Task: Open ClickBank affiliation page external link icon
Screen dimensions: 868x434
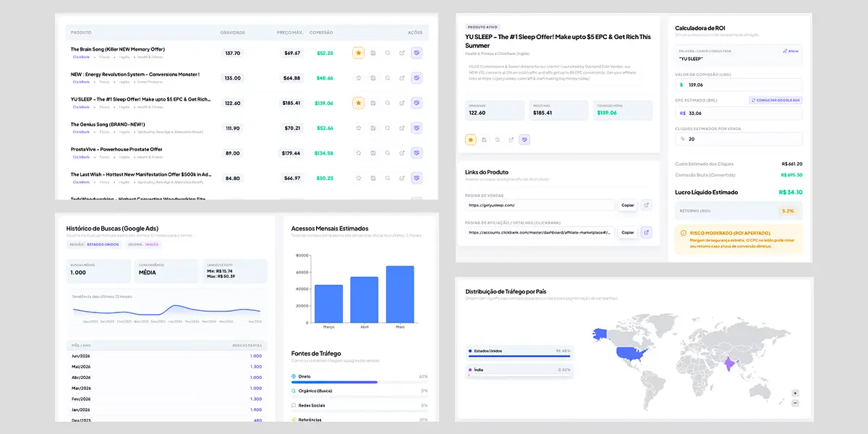Action: 647,232
